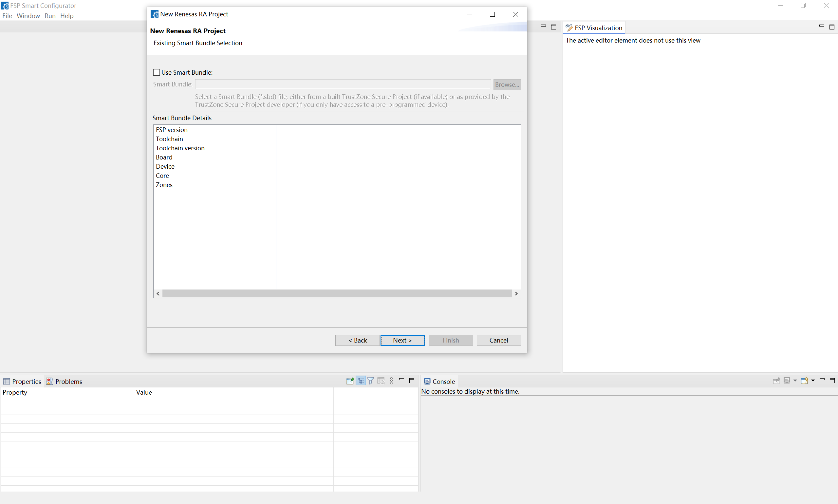
Task: Click the Smart Bundle path input field
Action: pyautogui.click(x=343, y=84)
